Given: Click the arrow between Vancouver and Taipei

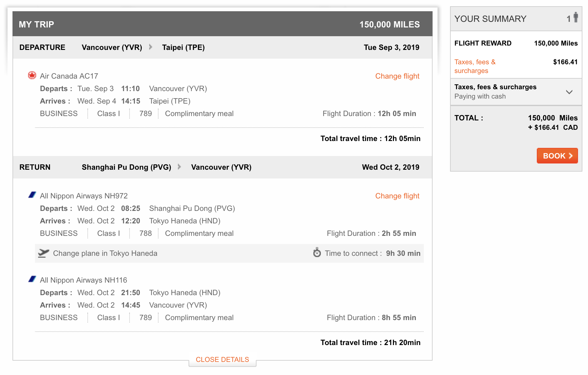Looking at the screenshot, I should 151,47.
